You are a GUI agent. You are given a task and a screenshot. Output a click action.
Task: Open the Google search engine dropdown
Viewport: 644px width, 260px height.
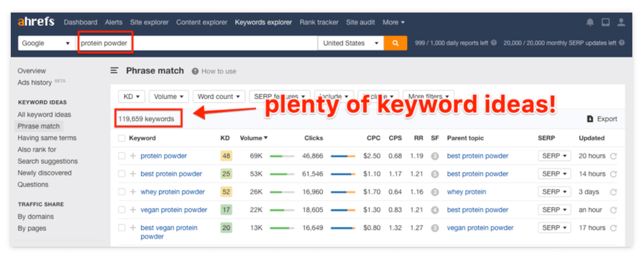pyautogui.click(x=46, y=43)
